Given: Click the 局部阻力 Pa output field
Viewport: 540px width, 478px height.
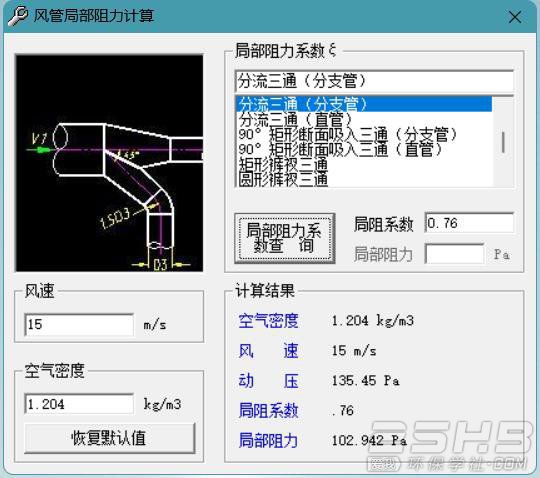Looking at the screenshot, I should click(x=455, y=254).
